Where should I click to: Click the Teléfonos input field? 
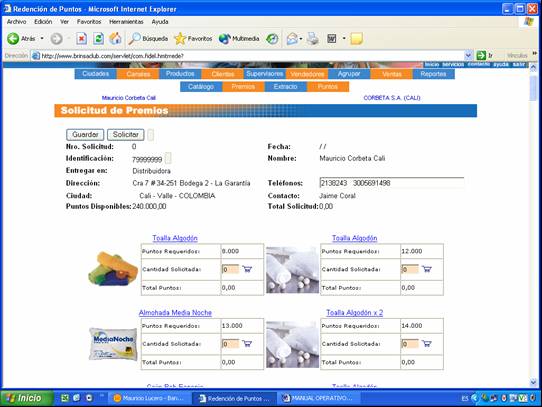coord(392,183)
